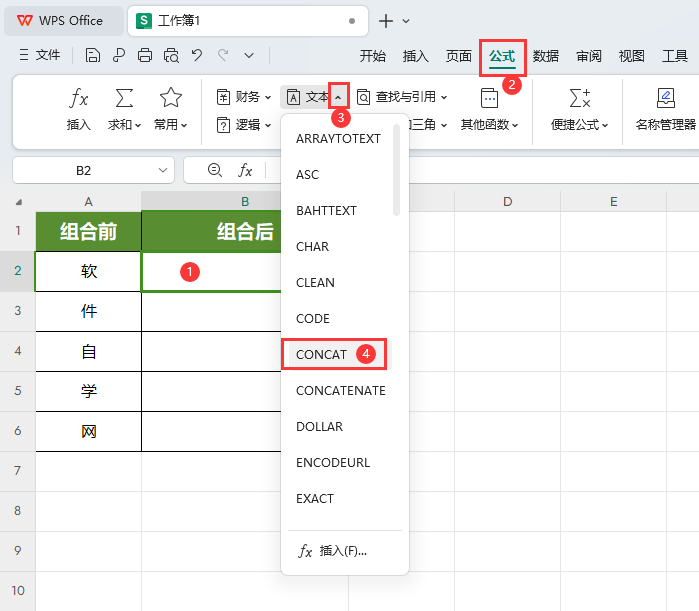
Task: Switch to the Page (页面) tab
Action: 459,56
